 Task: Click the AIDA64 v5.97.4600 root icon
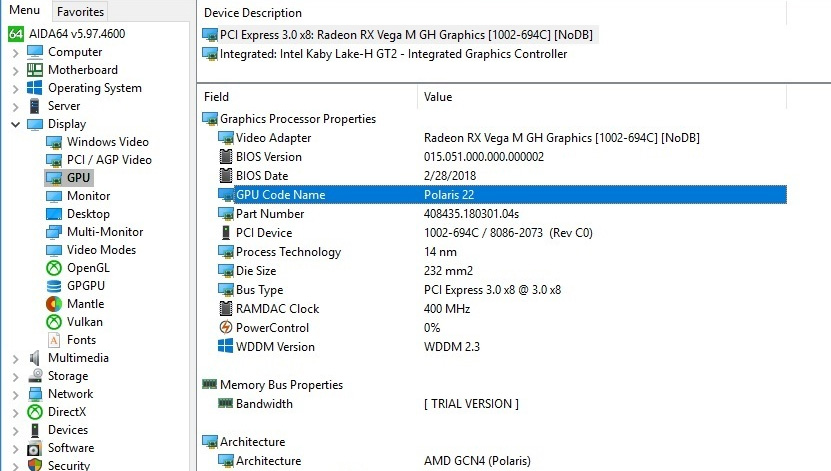point(15,33)
